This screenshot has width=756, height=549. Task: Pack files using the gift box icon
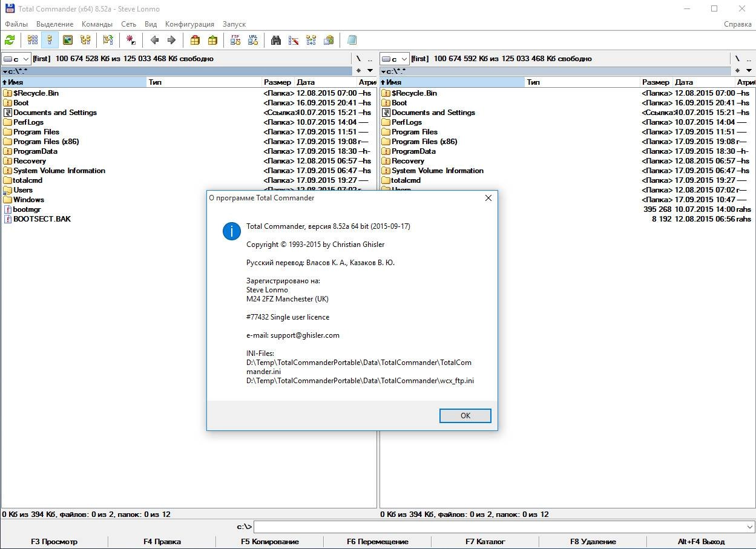195,40
